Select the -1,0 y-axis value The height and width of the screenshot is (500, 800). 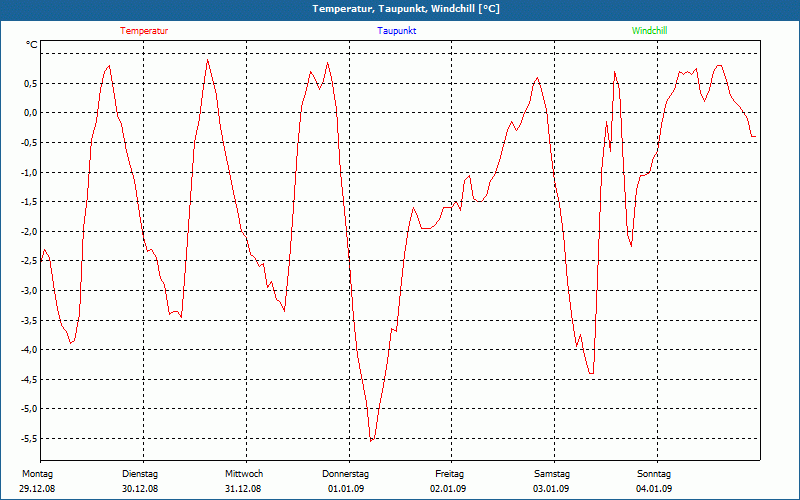tap(29, 172)
